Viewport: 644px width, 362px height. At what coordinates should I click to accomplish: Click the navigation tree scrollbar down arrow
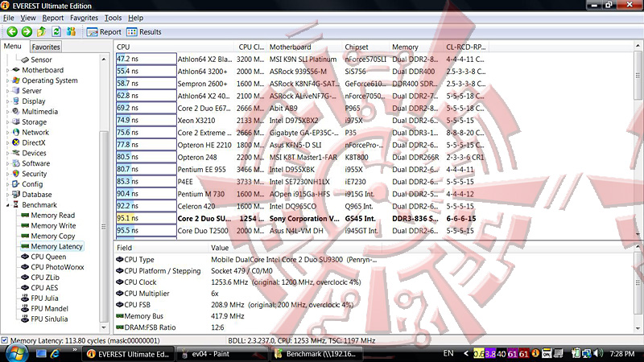point(104,327)
